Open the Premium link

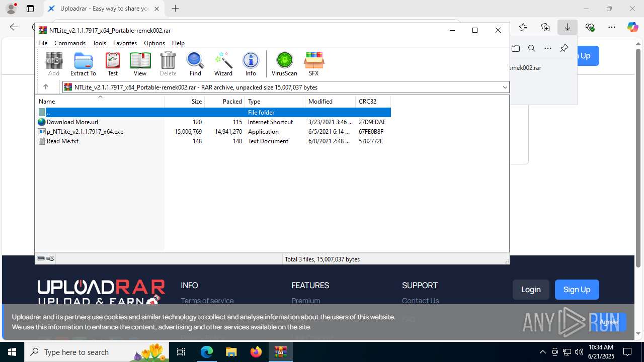point(305,301)
